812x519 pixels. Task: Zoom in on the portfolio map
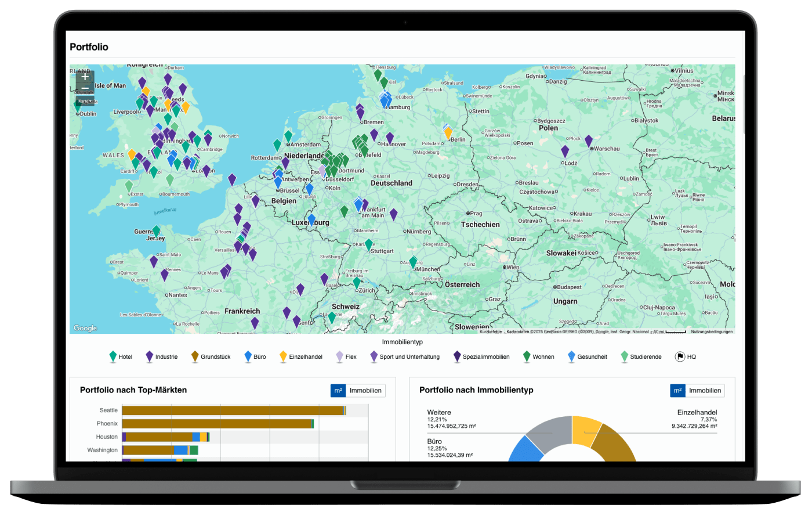point(85,77)
